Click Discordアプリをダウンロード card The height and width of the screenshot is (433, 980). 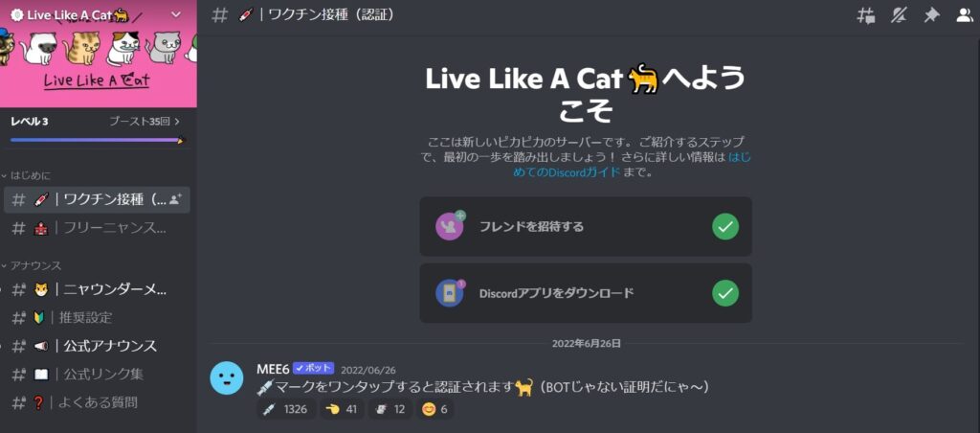(586, 293)
